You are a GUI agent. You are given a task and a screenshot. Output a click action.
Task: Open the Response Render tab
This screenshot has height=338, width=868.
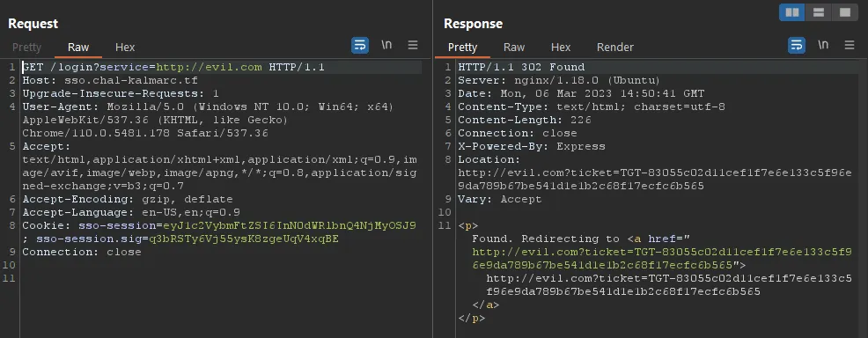pyautogui.click(x=615, y=48)
